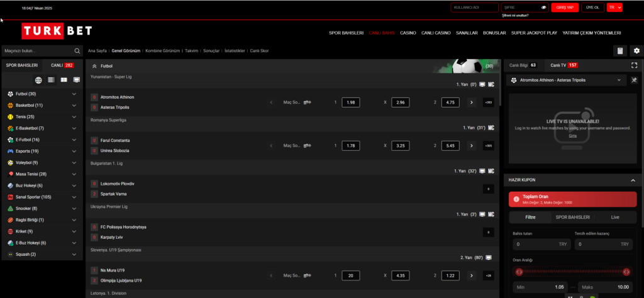Viewport: 644px width, 298px height.
Task: Click the MC icon for Romanya Superliga
Action: 491,128
